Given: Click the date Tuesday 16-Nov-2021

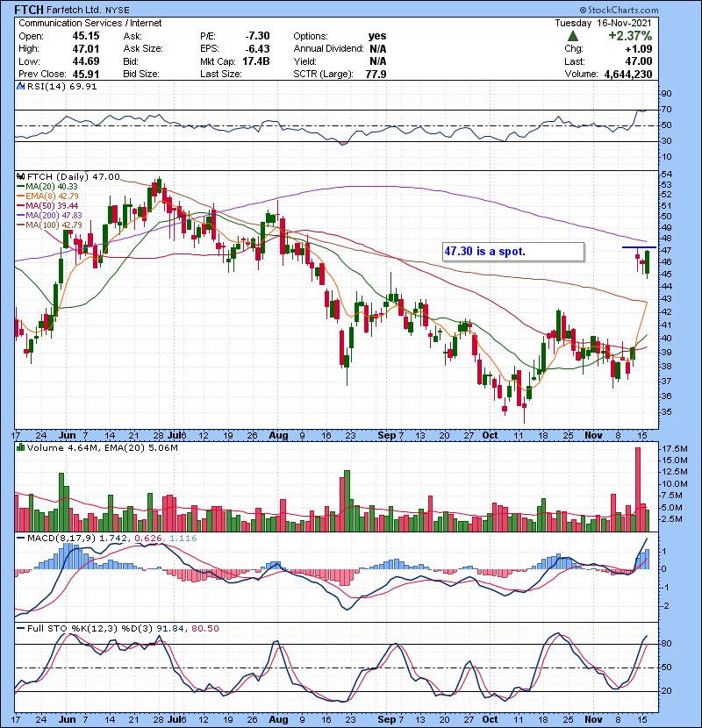Looking at the screenshot, I should pos(603,23).
